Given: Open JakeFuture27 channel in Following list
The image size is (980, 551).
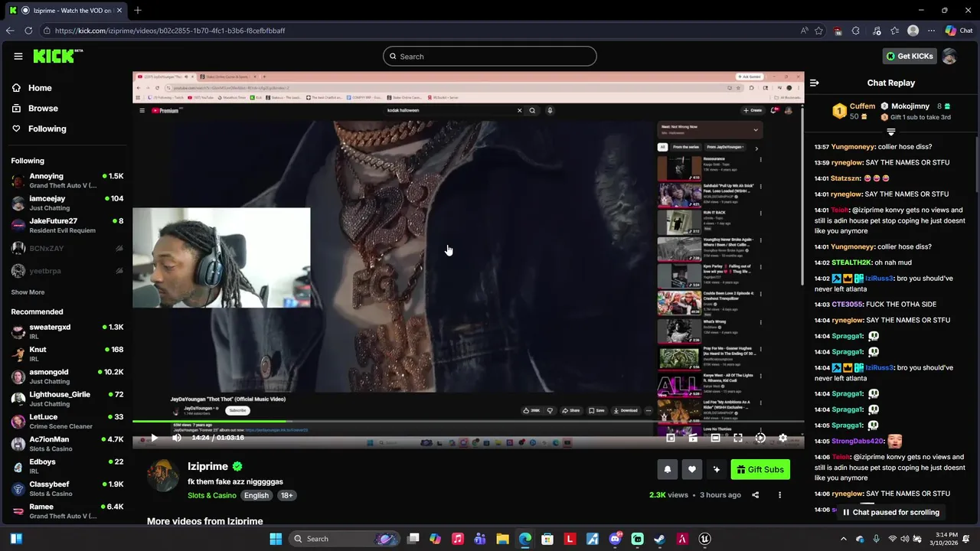Looking at the screenshot, I should pos(67,225).
